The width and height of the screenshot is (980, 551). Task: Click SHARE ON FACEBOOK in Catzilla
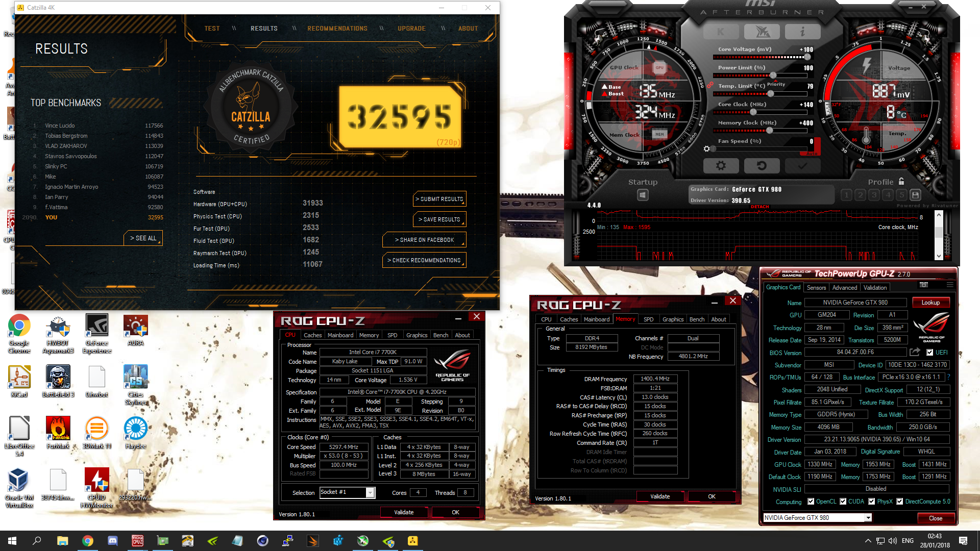[x=424, y=240]
